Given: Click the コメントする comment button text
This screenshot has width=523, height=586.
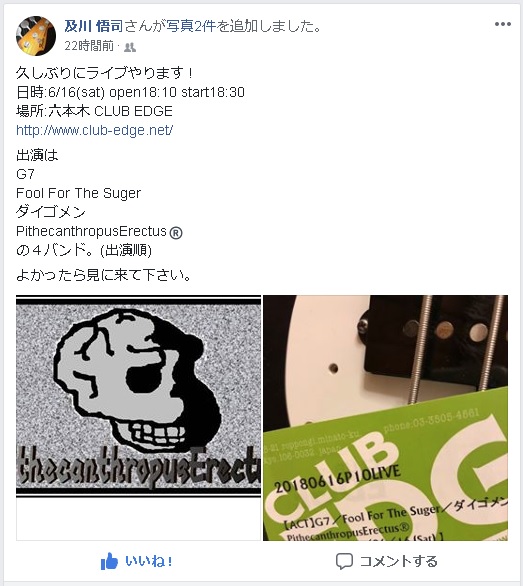Looking at the screenshot, I should (x=399, y=561).
